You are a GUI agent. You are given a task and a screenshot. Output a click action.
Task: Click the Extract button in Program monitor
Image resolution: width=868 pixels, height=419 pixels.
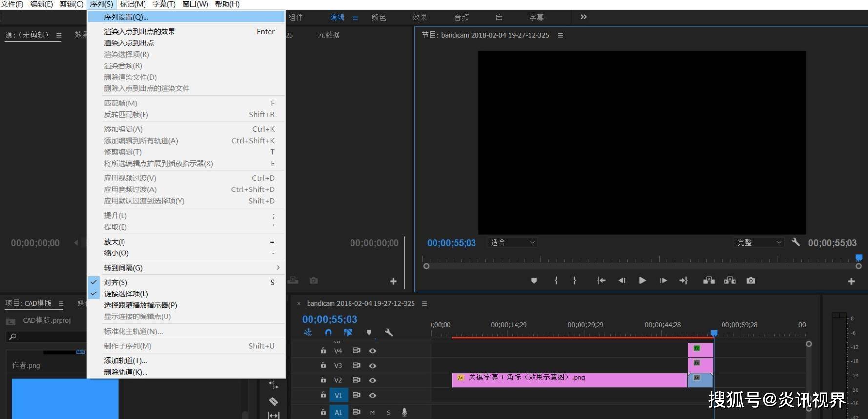(730, 281)
